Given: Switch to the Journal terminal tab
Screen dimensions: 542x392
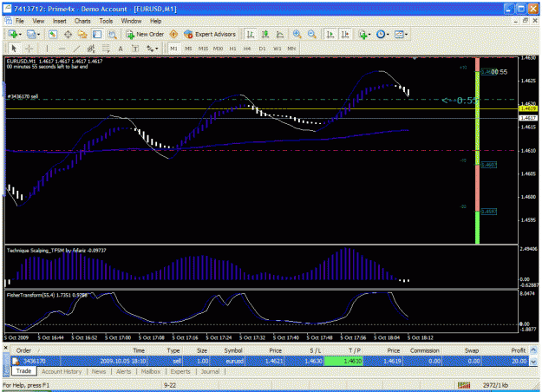Looking at the screenshot, I should (210, 371).
